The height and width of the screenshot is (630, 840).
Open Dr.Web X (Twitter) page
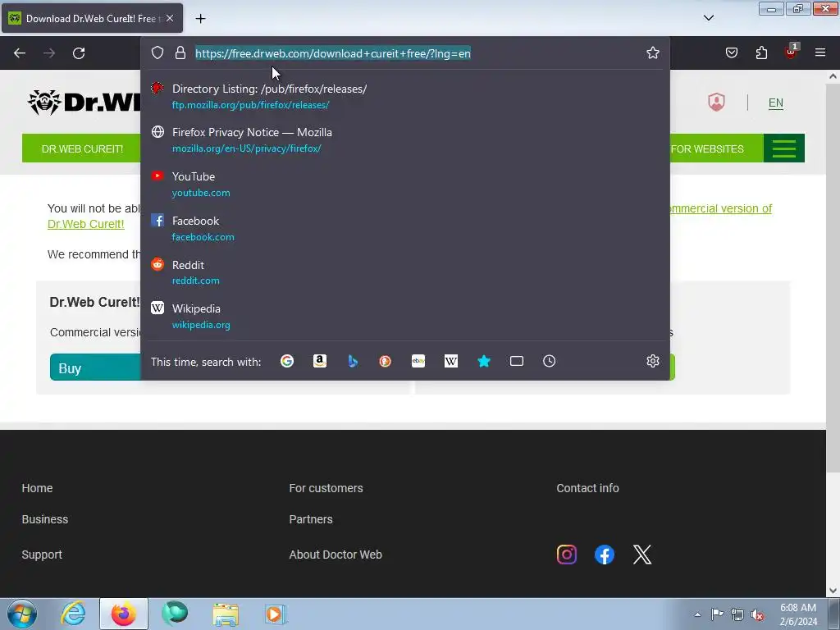coord(642,555)
